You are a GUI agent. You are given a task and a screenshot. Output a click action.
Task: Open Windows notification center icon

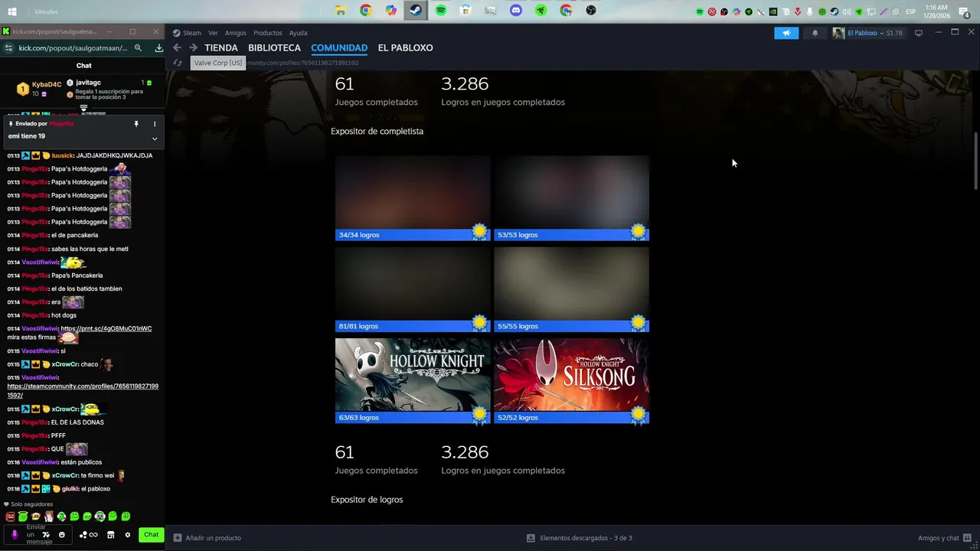(964, 11)
